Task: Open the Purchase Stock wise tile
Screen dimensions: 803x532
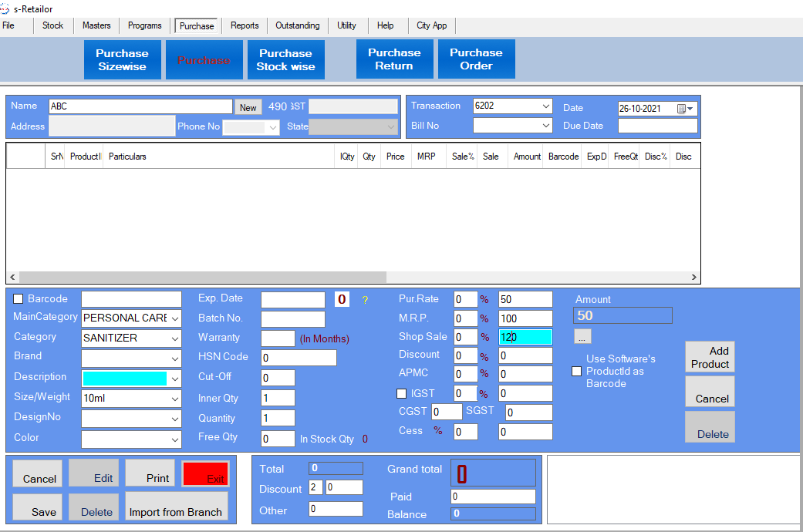Action: tap(285, 59)
